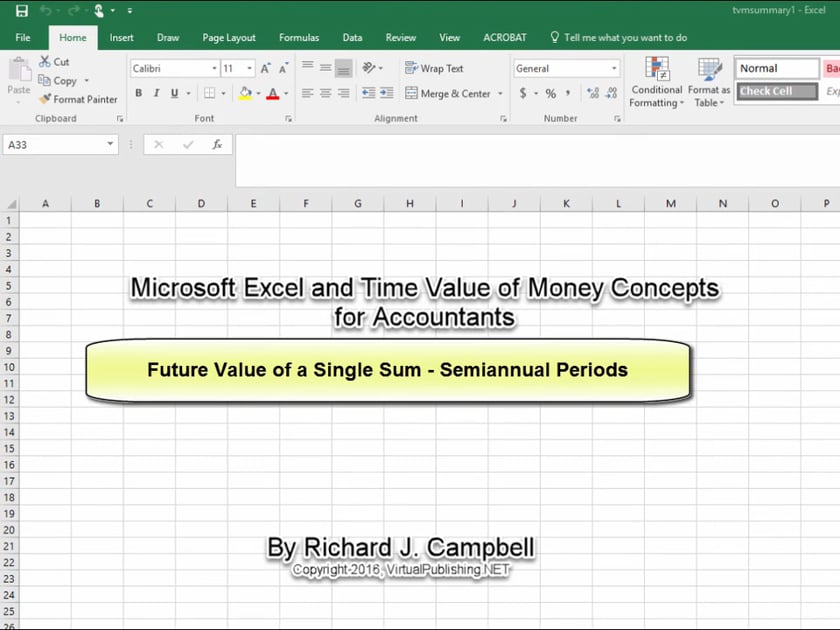
Task: Click Decrease Decimal icon
Action: (x=611, y=93)
